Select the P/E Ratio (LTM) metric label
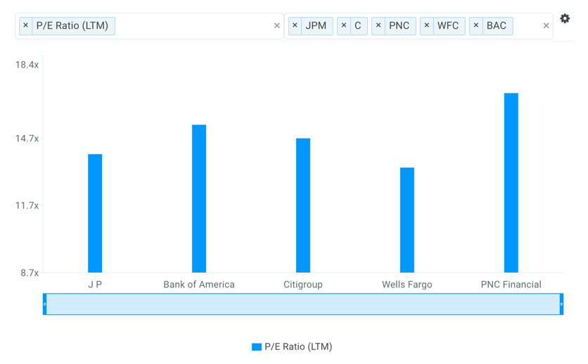Viewport: 588px width, 364px height. point(72,25)
